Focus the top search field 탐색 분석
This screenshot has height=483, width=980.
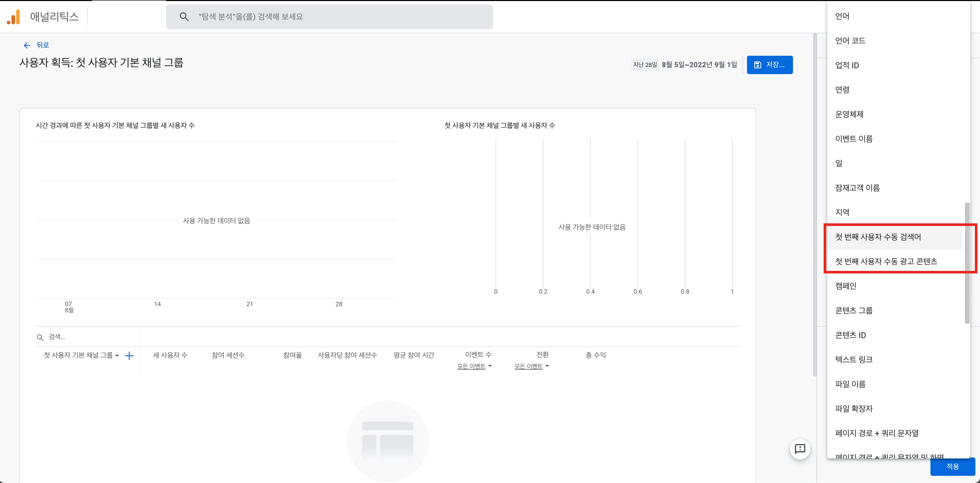click(x=330, y=17)
